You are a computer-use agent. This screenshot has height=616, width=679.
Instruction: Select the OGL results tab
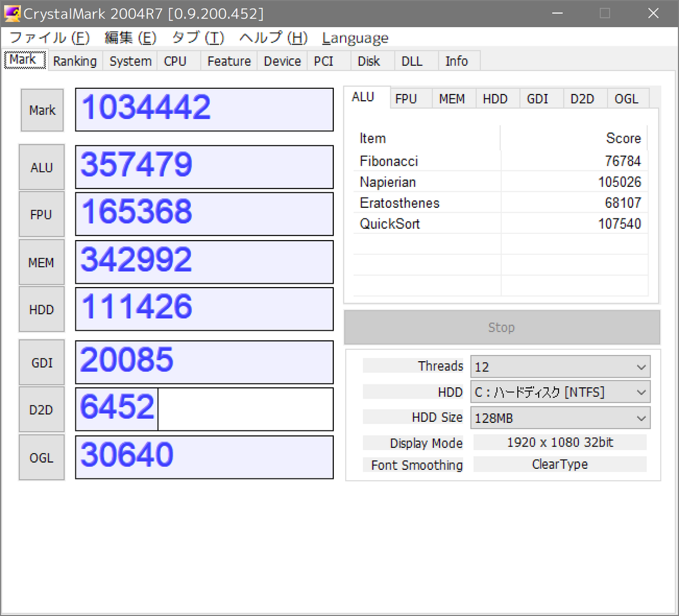point(628,99)
